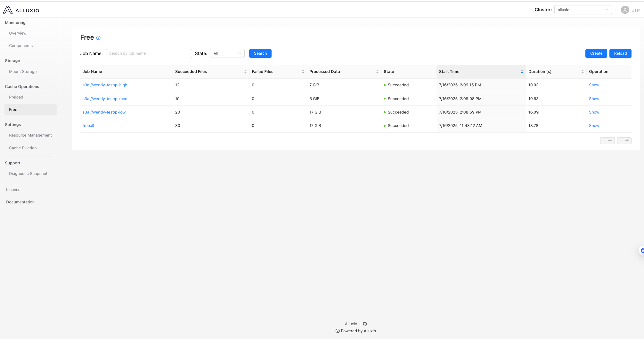644x339 pixels.
Task: Open the State filter dropdown
Action: (x=227, y=53)
